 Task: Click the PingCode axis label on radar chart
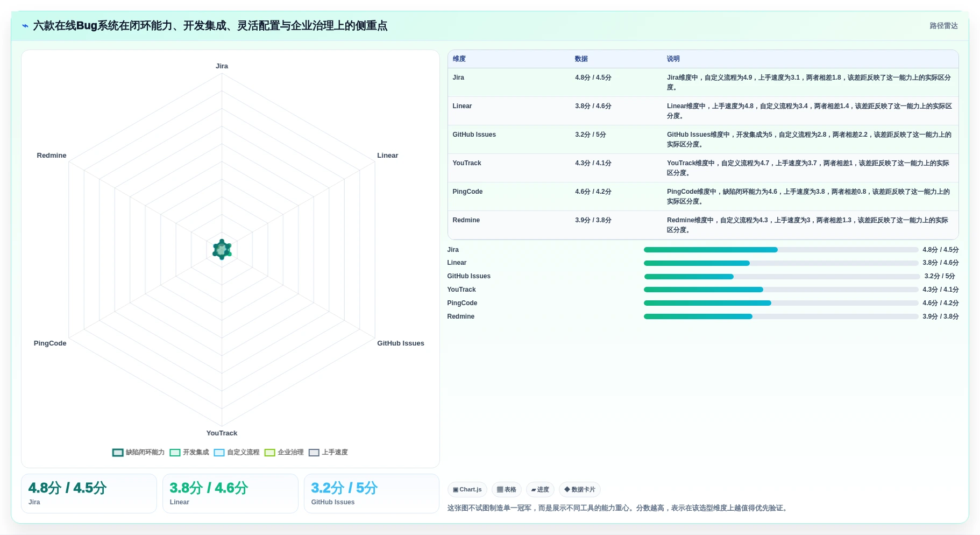[50, 343]
